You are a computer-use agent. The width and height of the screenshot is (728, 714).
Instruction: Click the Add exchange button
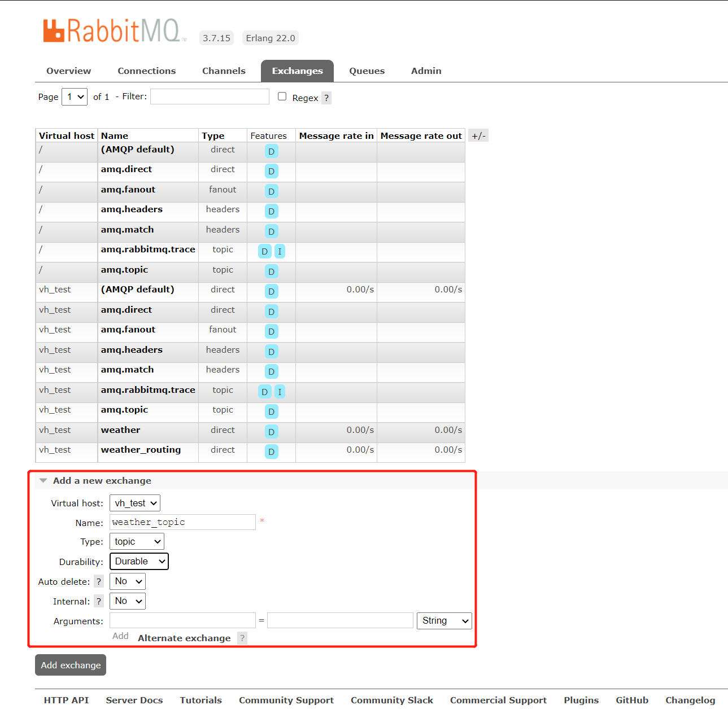click(71, 665)
